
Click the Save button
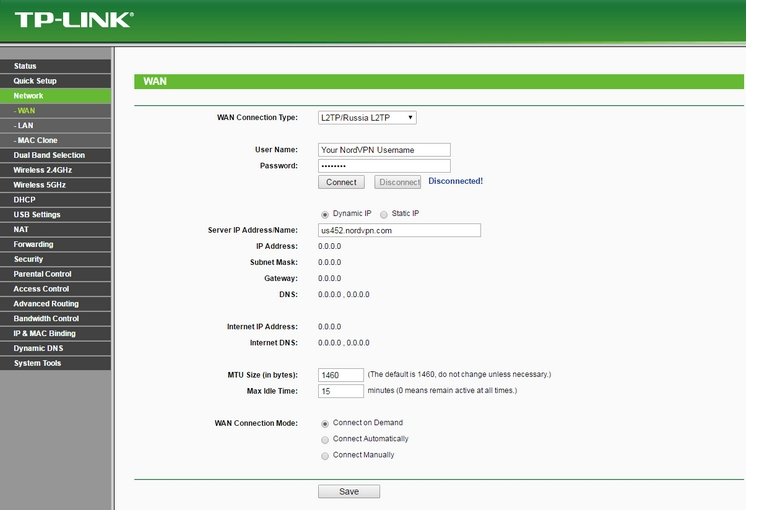[x=349, y=492]
